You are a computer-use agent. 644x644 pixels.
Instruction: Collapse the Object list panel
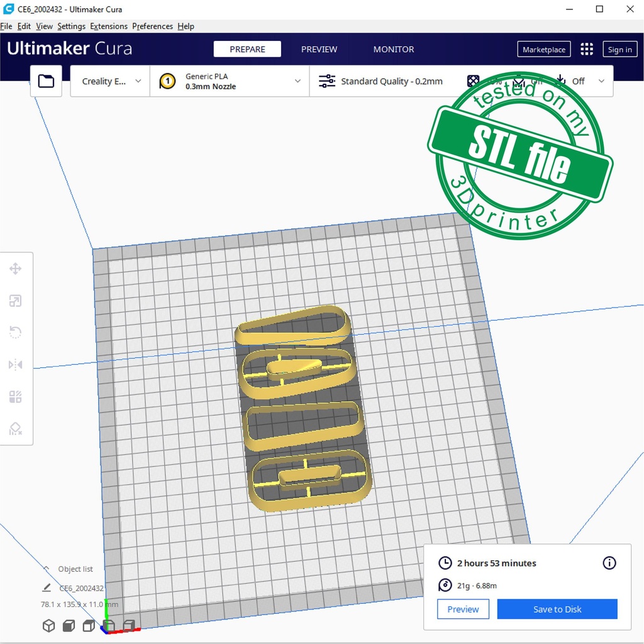[46, 569]
